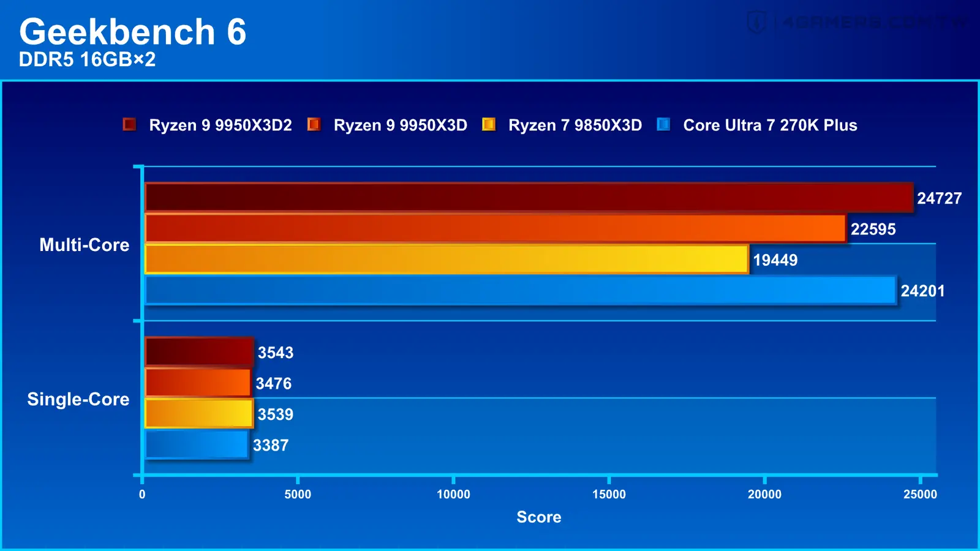The width and height of the screenshot is (980, 551).
Task: Click the DDR5 16GB×2 subtitle
Action: [x=87, y=59]
